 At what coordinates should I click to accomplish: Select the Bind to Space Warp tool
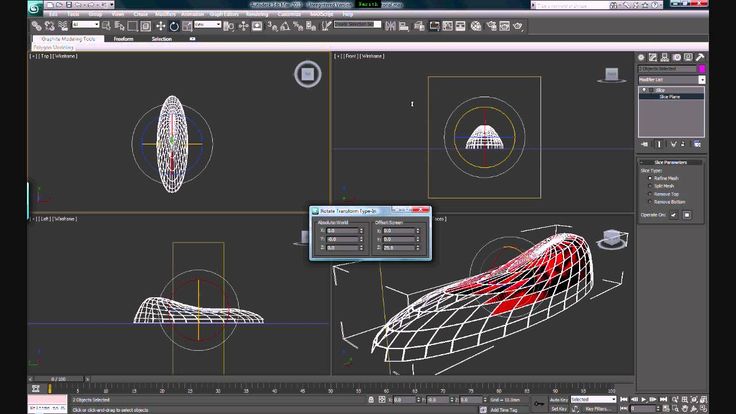[63, 26]
